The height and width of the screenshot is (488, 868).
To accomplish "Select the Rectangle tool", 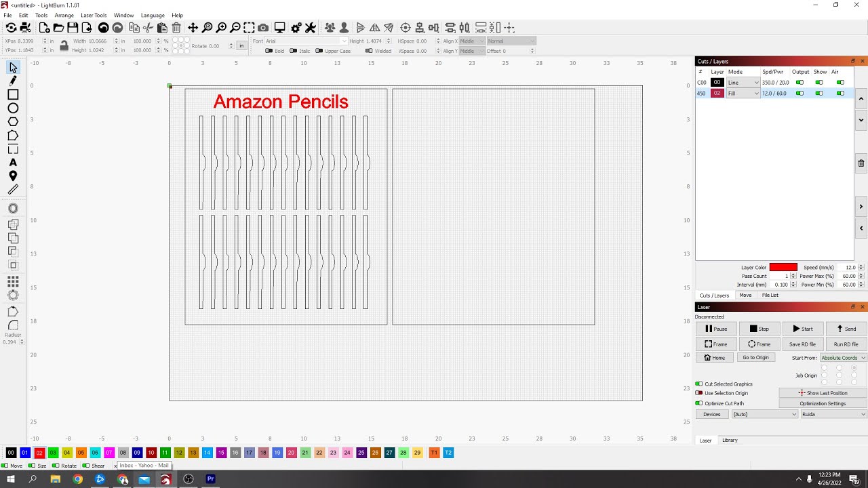I will pyautogui.click(x=13, y=94).
